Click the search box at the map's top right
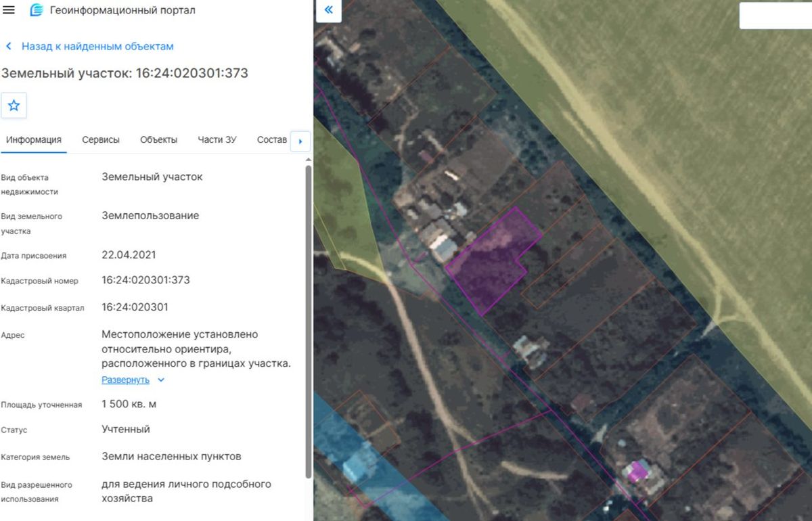812x521 pixels. (x=775, y=16)
